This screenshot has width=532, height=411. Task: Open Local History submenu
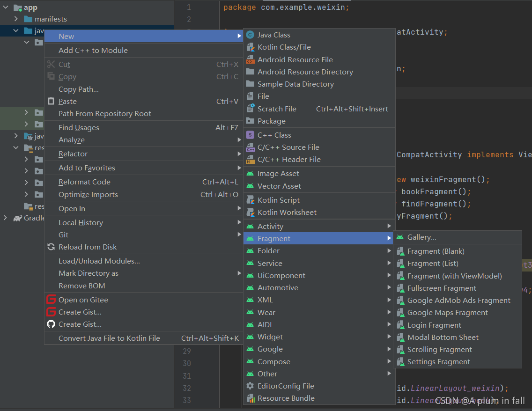(143, 222)
